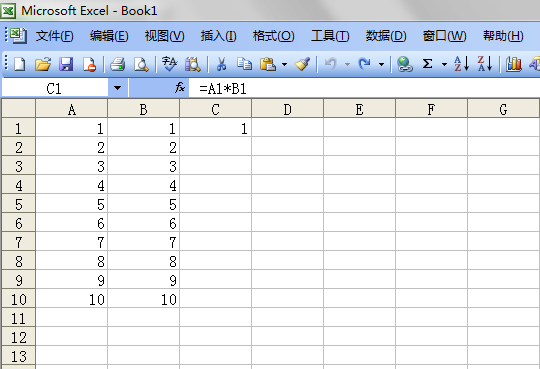Select cell B7 containing 7
The width and height of the screenshot is (540, 369).
click(144, 242)
